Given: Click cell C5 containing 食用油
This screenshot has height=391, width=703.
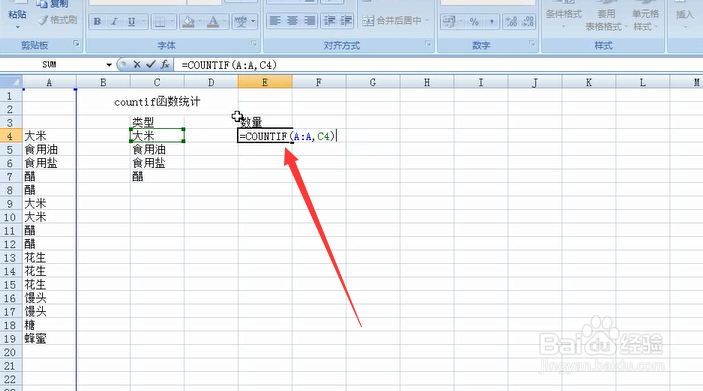Looking at the screenshot, I should pos(157,149).
